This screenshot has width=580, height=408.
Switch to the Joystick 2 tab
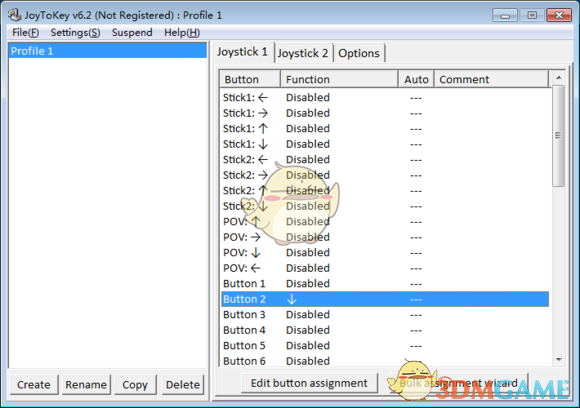click(x=303, y=53)
